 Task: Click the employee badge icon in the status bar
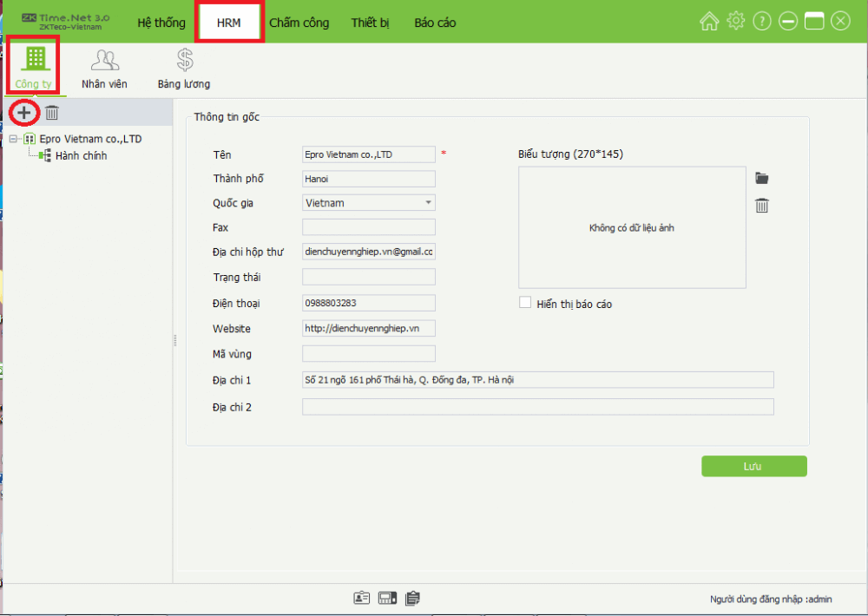coord(363,598)
